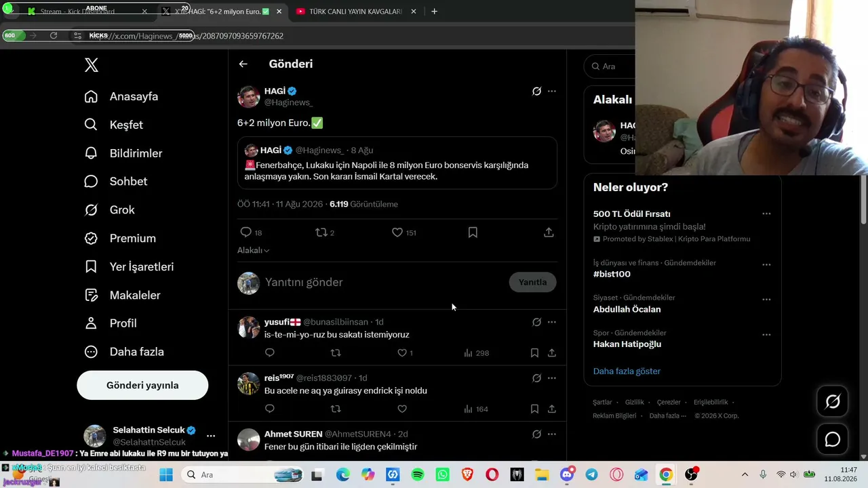The image size is (868, 488).
Task: Open Keşfet in the sidebar
Action: coord(114,125)
